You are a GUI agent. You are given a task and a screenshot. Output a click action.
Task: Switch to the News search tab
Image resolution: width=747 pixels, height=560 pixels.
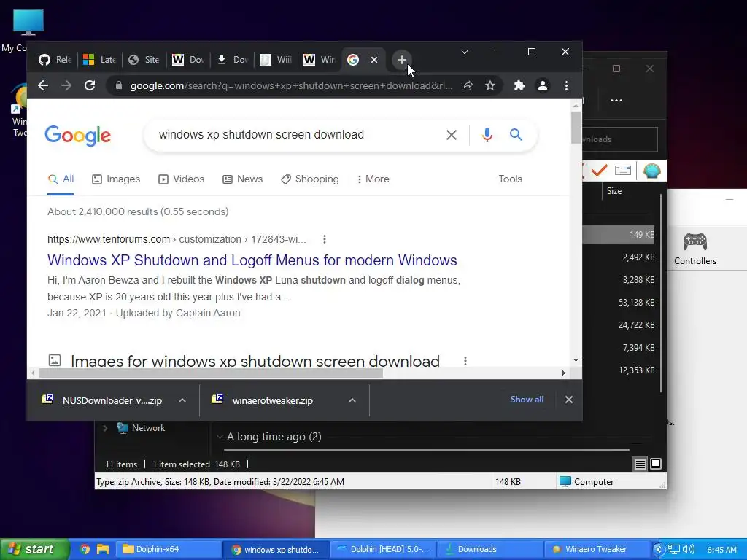pyautogui.click(x=242, y=179)
